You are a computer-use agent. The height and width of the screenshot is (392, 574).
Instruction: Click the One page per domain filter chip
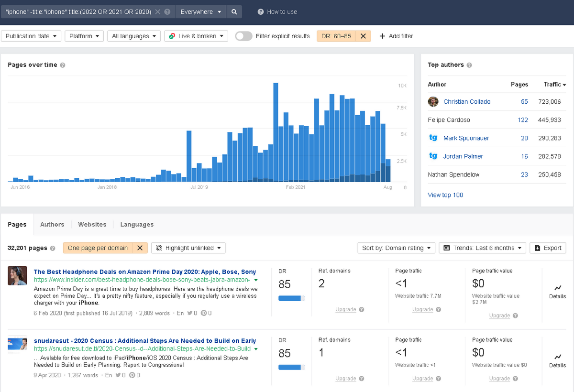pos(98,248)
